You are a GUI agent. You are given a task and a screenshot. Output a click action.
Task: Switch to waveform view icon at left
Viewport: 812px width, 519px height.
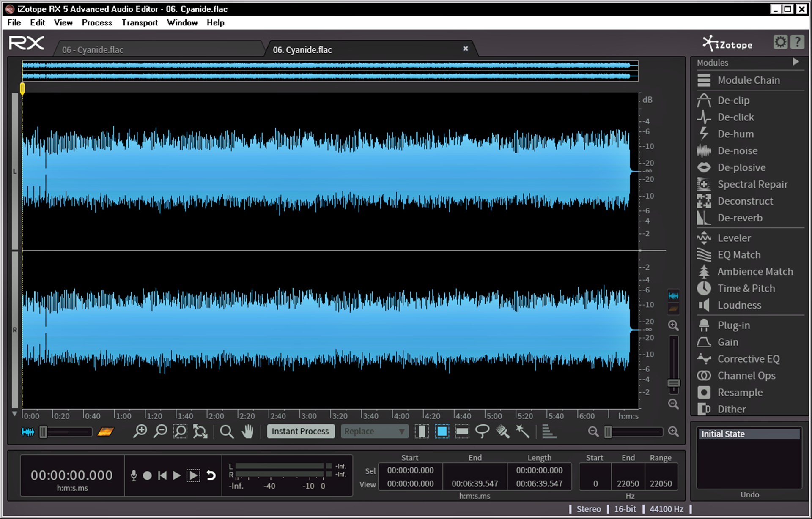tap(28, 432)
